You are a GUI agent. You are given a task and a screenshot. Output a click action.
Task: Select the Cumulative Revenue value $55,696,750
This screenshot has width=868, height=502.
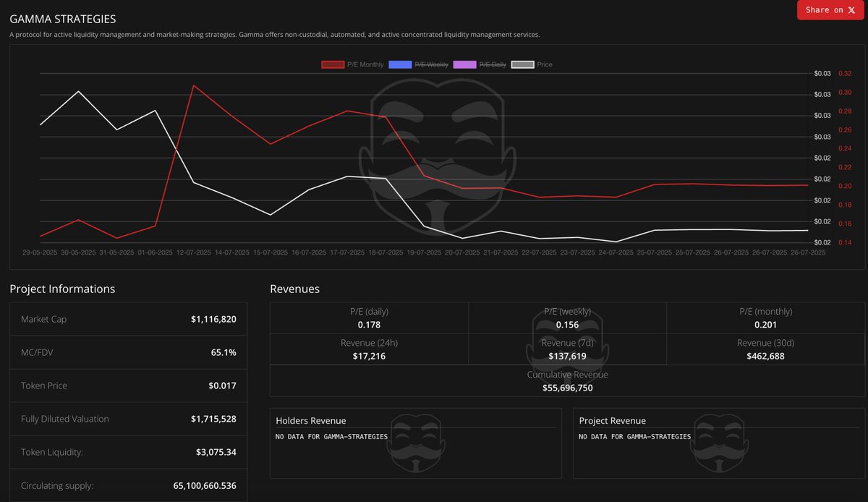click(568, 388)
